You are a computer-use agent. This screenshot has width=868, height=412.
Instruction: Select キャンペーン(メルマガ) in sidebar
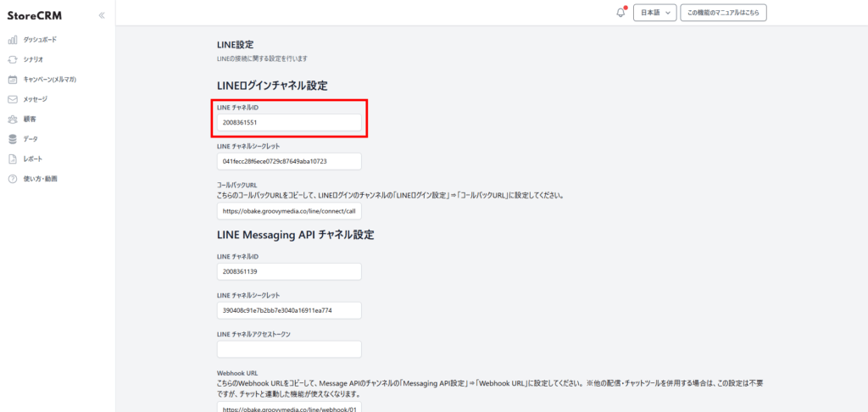pyautogui.click(x=50, y=80)
